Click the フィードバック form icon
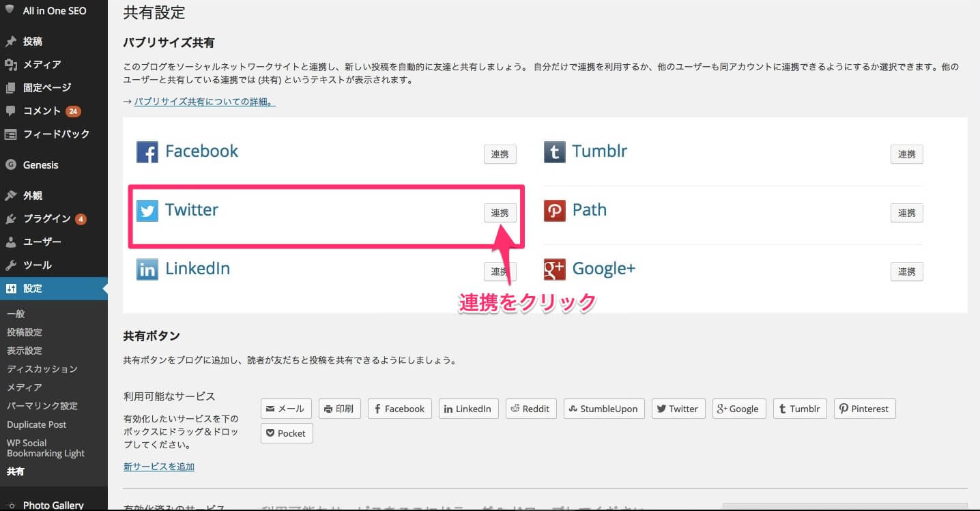The image size is (980, 511). tap(10, 134)
